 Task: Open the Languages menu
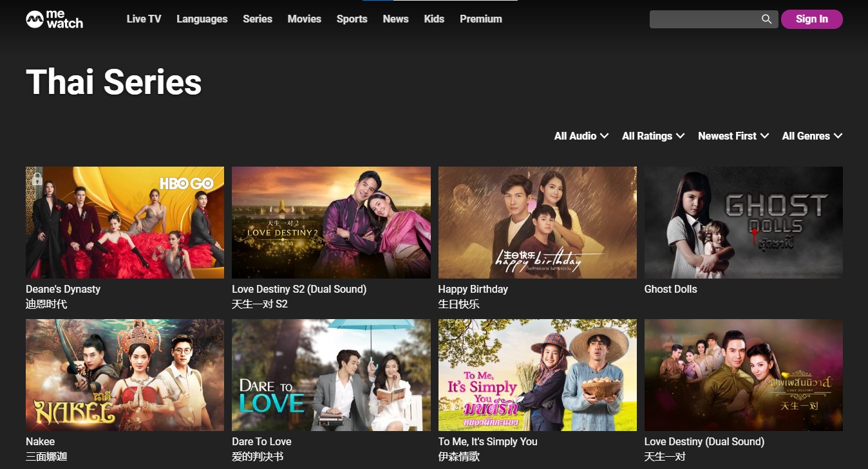pos(202,19)
